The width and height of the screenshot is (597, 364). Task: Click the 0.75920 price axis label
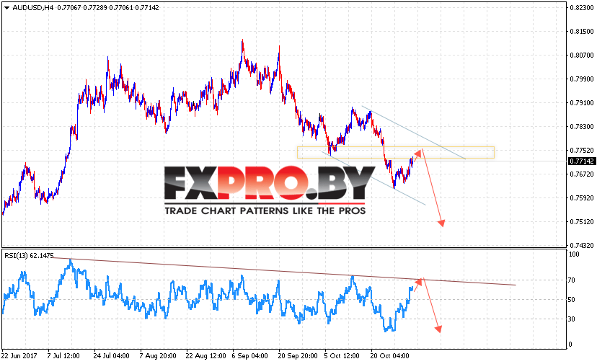click(x=581, y=198)
